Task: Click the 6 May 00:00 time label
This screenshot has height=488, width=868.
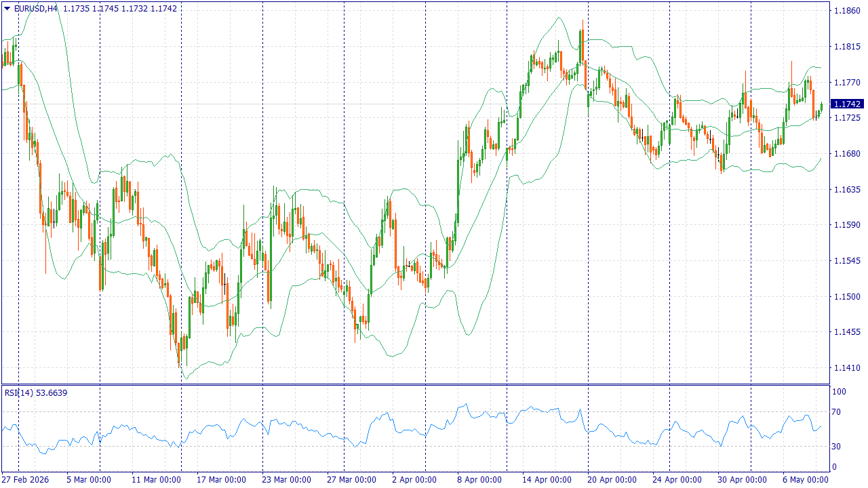Action: coord(805,479)
